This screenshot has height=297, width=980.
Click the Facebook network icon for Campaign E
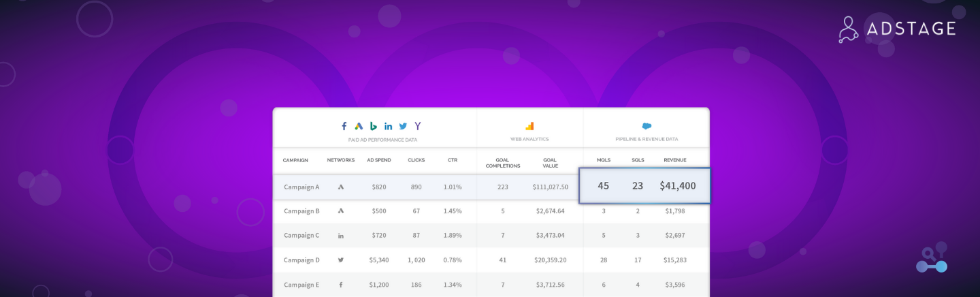point(341,285)
